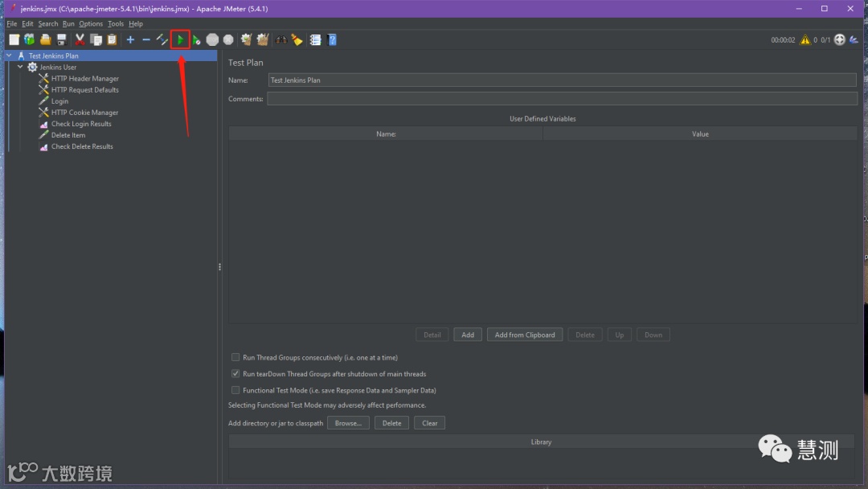Click the Toggle enable/disable icon
The image size is (868, 489).
click(162, 39)
